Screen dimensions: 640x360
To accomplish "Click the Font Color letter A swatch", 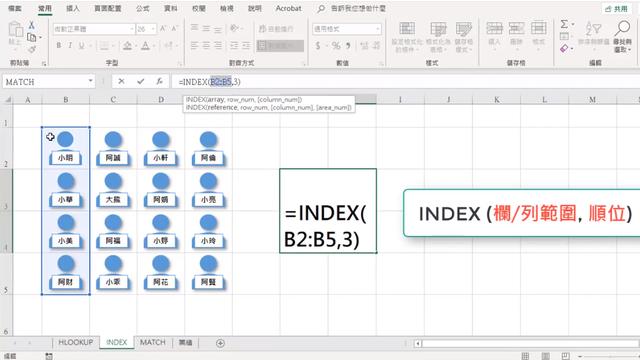I will point(145,45).
